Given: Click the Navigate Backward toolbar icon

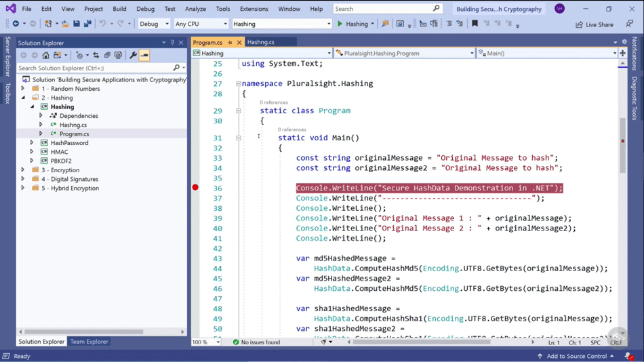Looking at the screenshot, I should point(16,24).
